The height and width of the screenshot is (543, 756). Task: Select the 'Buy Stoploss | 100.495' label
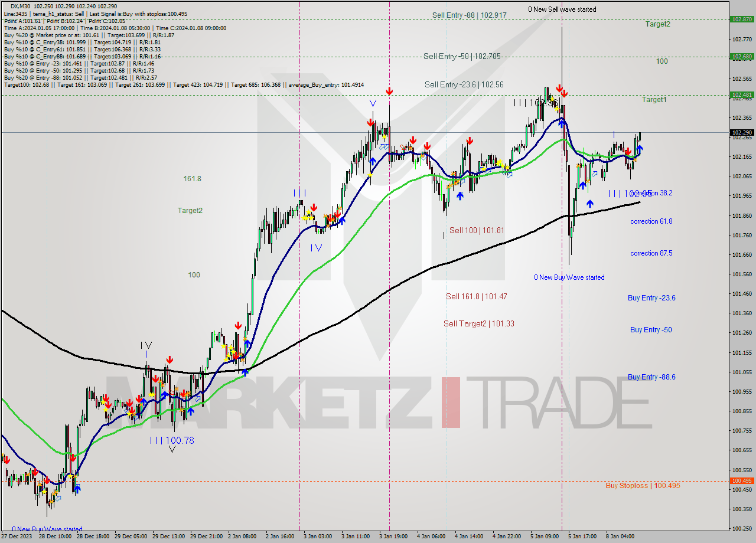(643, 486)
